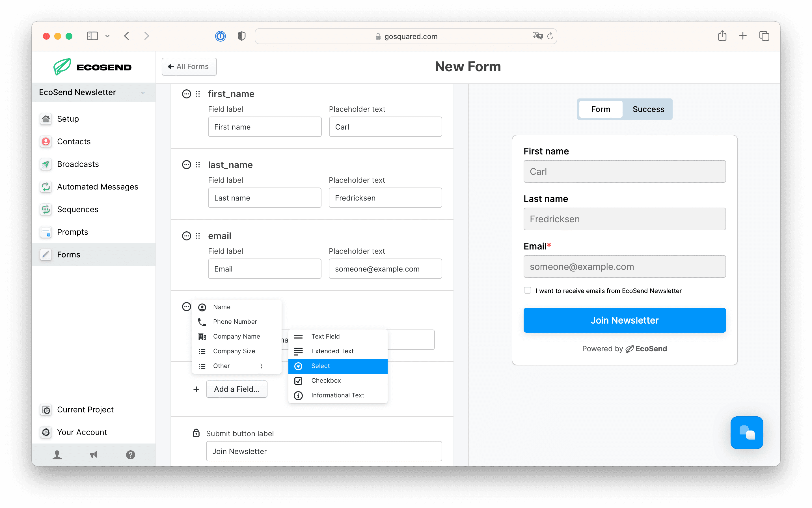Switch preview to the Form state

click(x=601, y=109)
